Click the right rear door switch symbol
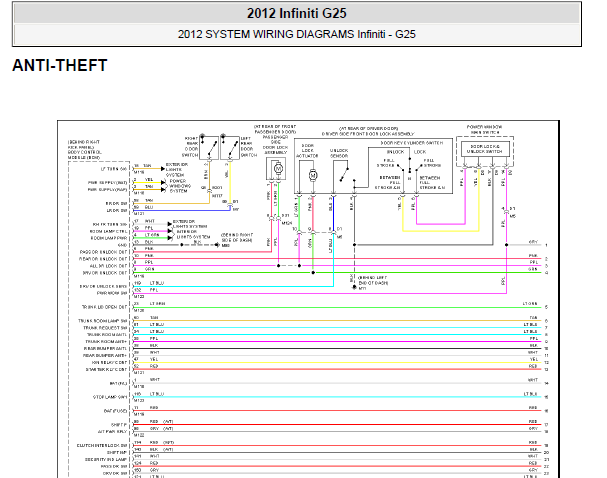607x478 pixels. 209,147
